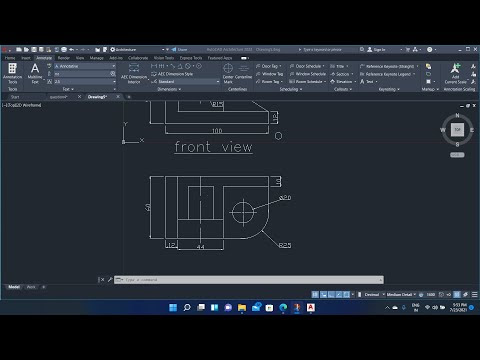The height and width of the screenshot is (360, 480).
Task: Switch to the Insert ribbon tab
Action: 26,58
